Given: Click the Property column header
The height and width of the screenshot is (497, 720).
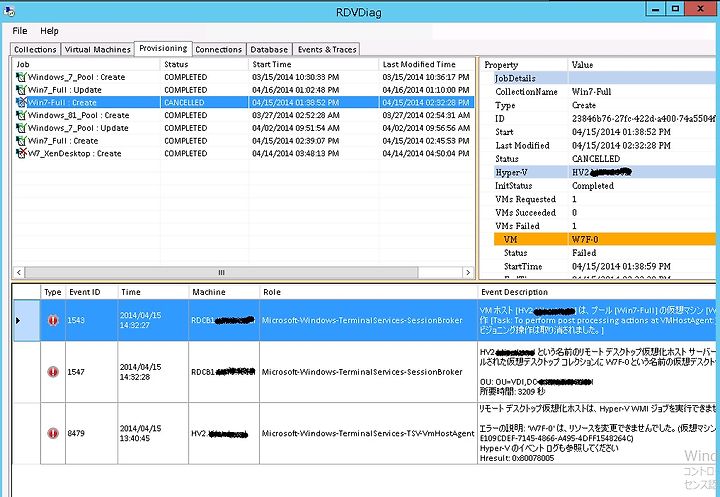Looking at the screenshot, I should coord(523,65).
